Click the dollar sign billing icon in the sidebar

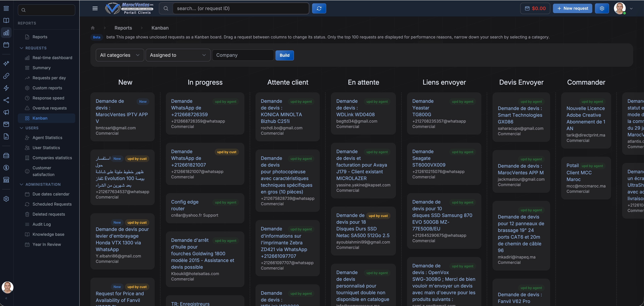[6, 167]
